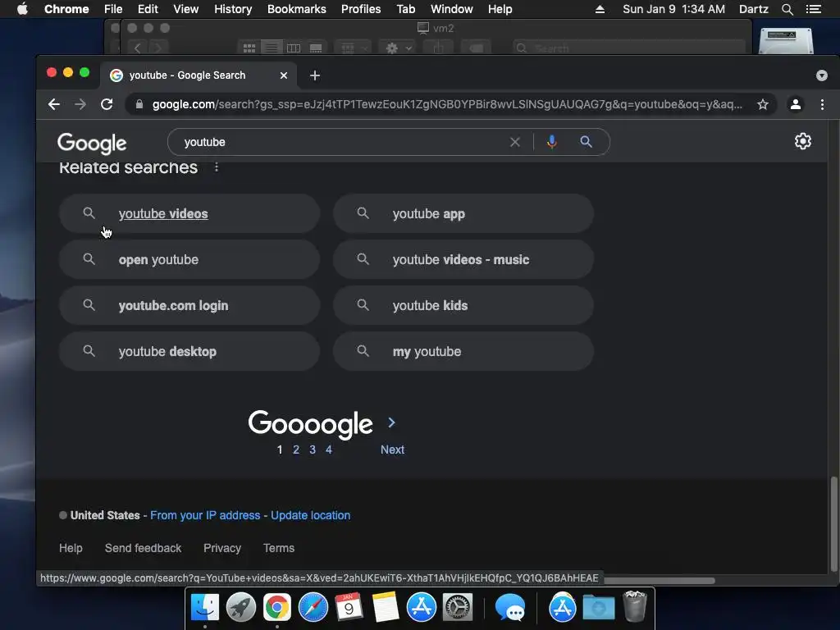Open Send feedback footer link

click(143, 548)
